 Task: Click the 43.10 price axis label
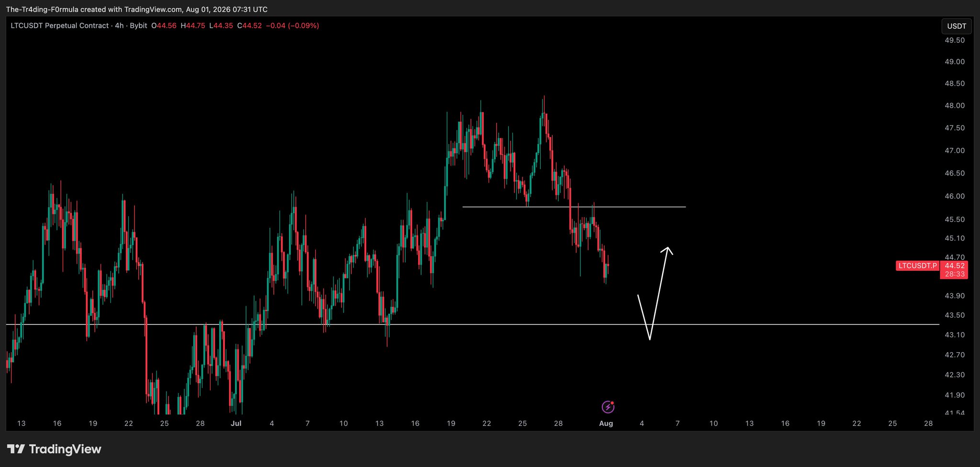point(955,335)
